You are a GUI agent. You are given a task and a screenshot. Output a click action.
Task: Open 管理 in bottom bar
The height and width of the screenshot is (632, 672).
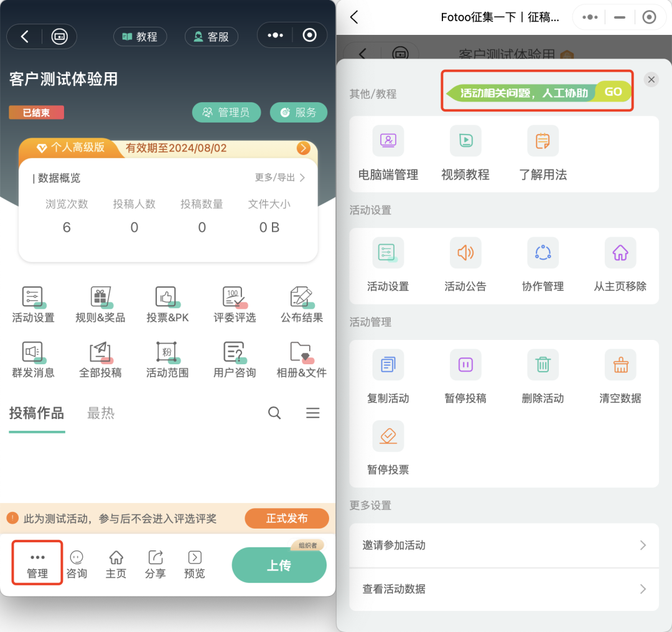tap(37, 565)
